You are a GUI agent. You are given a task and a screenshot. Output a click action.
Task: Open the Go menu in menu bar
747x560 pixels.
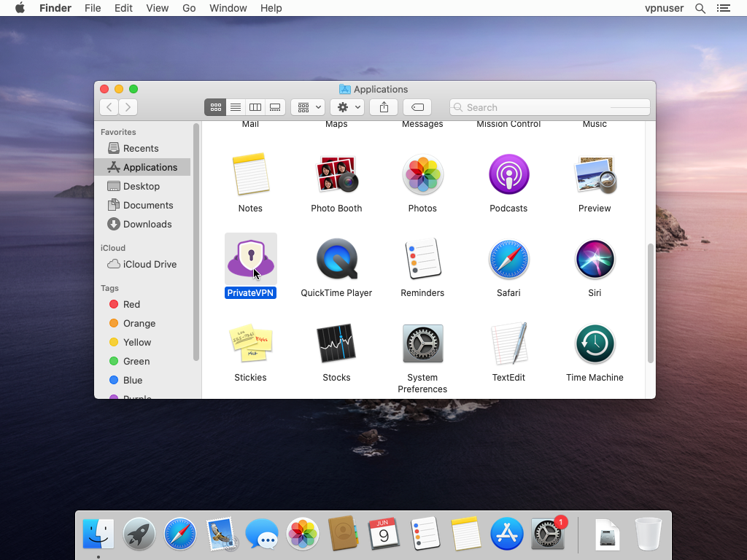tap(189, 8)
